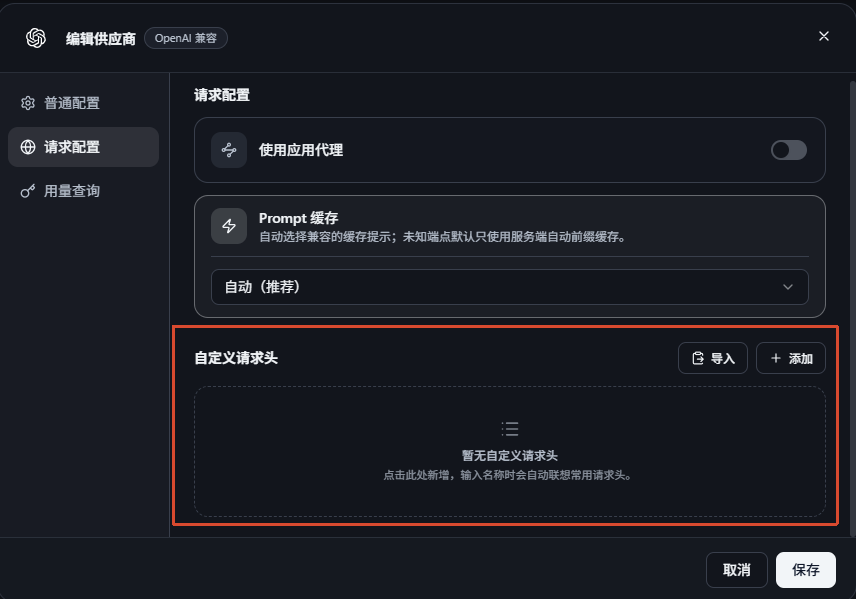Click the chevron arrow of the Prompt 缓存 dropdown
This screenshot has width=856, height=599.
point(787,287)
